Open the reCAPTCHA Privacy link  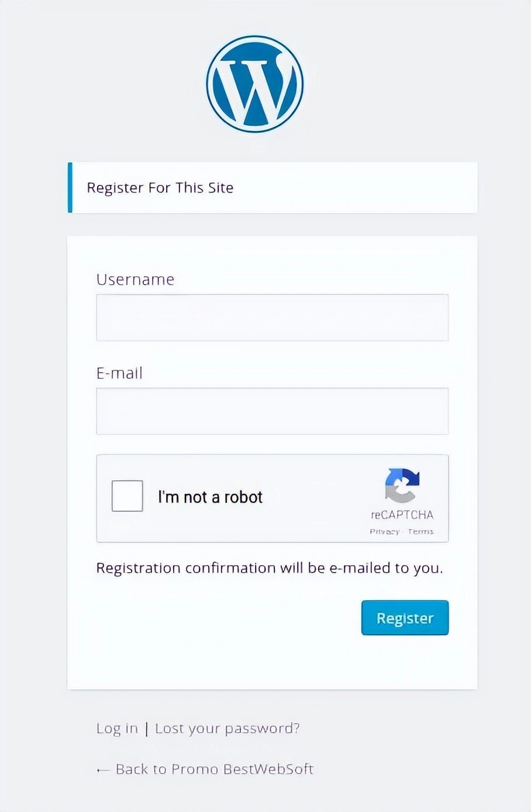point(384,531)
